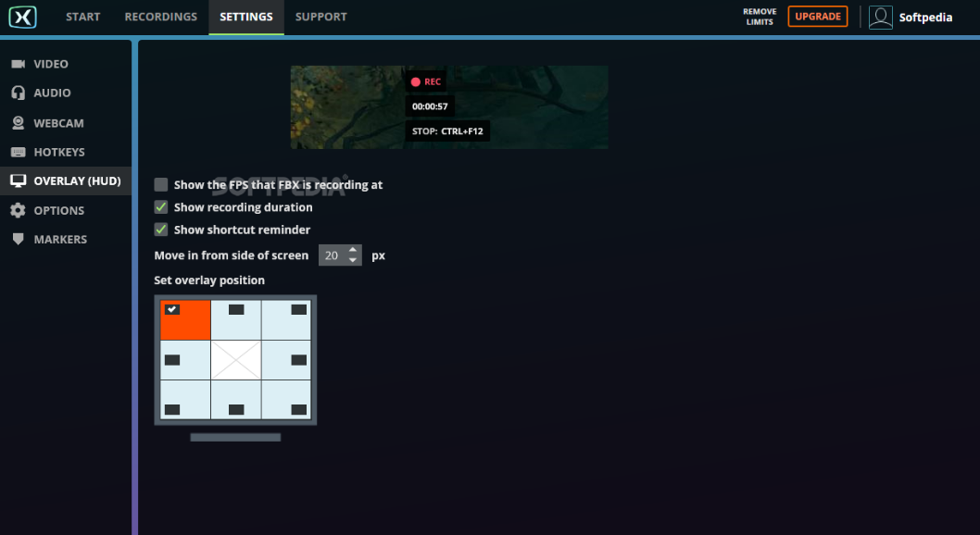The image size is (980, 535).
Task: Increase move-in pixels with up arrow
Action: (353, 250)
